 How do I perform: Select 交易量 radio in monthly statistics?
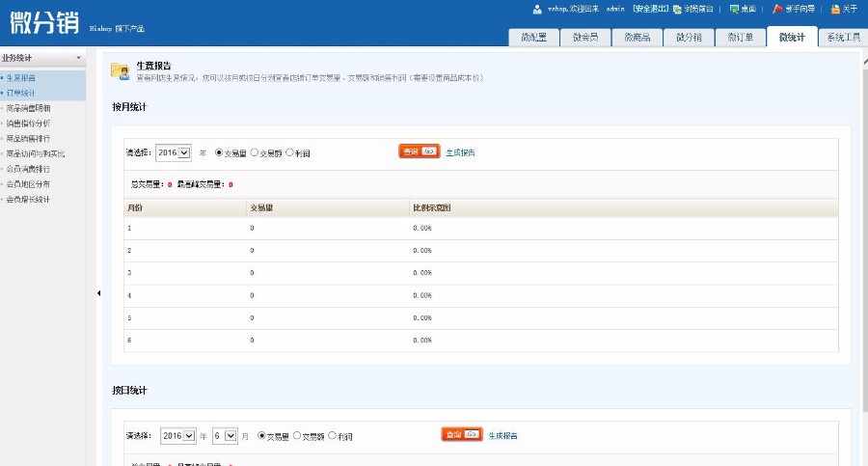[219, 152]
